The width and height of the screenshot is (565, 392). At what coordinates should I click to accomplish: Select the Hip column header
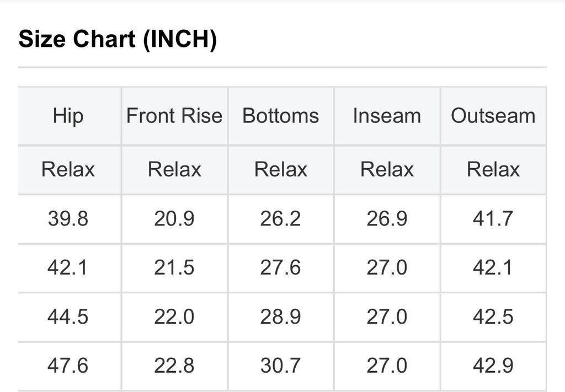click(68, 116)
